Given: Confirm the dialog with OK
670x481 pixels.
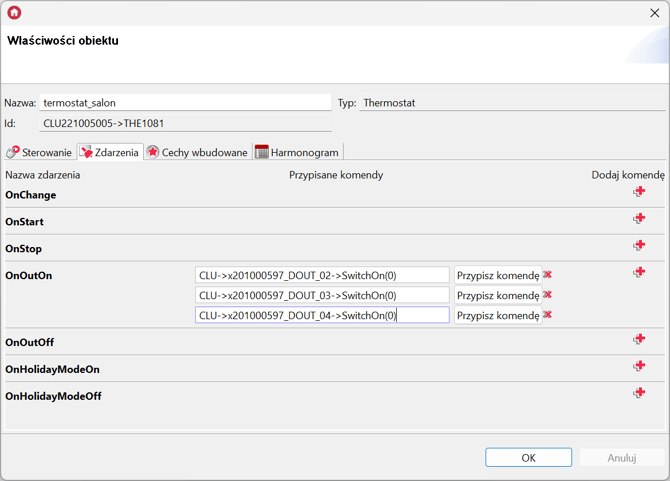Looking at the screenshot, I should point(528,458).
